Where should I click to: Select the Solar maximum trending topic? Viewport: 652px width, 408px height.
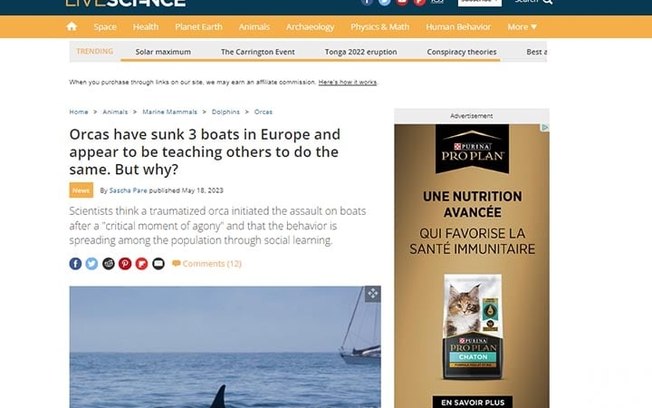point(163,52)
